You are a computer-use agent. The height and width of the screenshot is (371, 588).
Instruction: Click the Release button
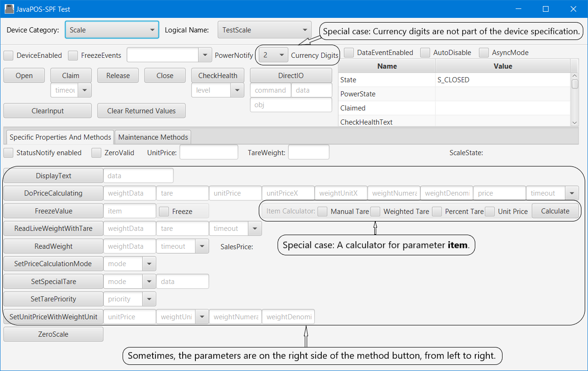coord(118,75)
